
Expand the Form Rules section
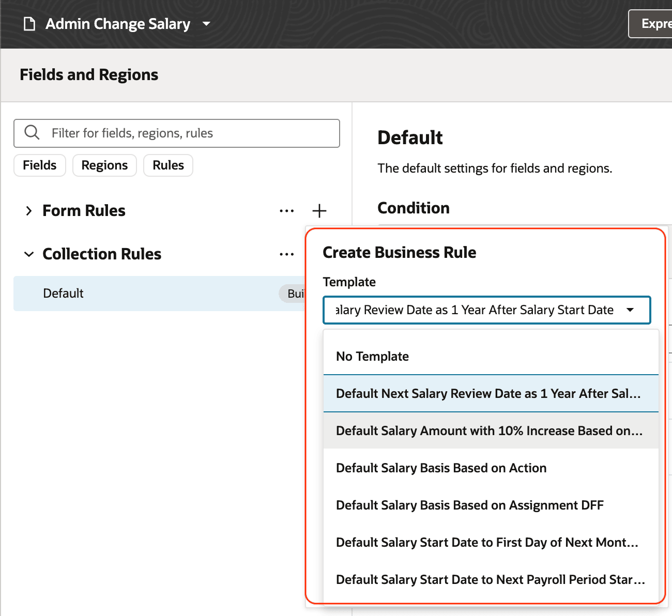pyautogui.click(x=29, y=211)
